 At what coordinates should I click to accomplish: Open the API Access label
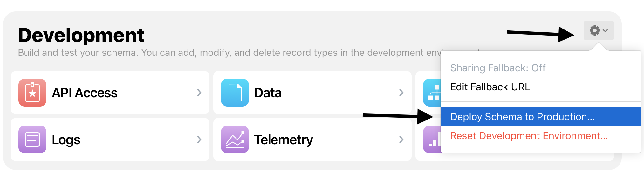pyautogui.click(x=85, y=93)
